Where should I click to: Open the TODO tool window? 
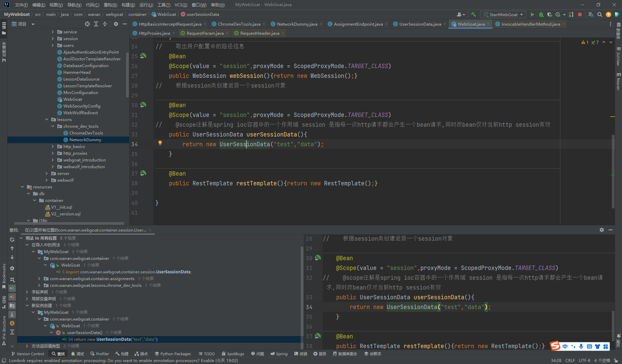click(207, 354)
